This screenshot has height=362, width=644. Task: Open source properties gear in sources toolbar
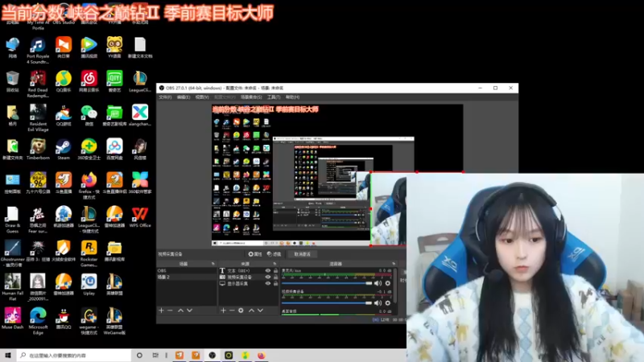point(241,311)
